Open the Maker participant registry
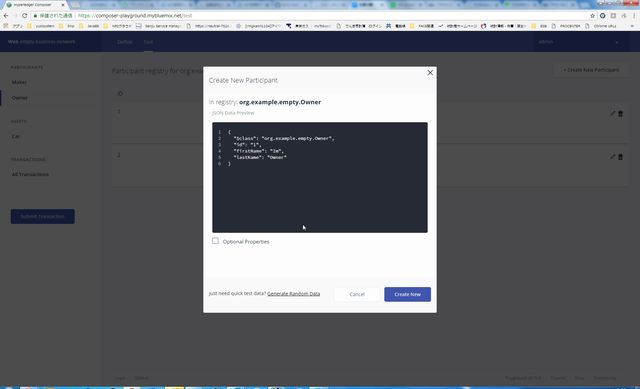 19,82
